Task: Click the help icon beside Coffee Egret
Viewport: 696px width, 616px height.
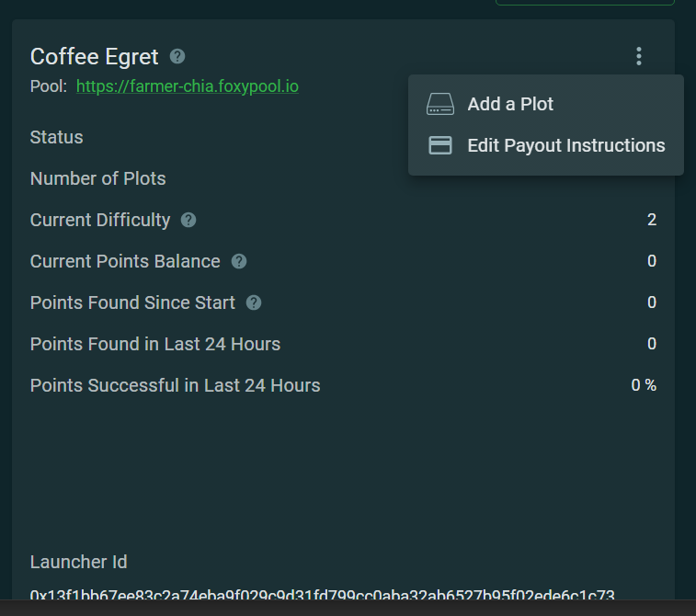Action: click(177, 56)
